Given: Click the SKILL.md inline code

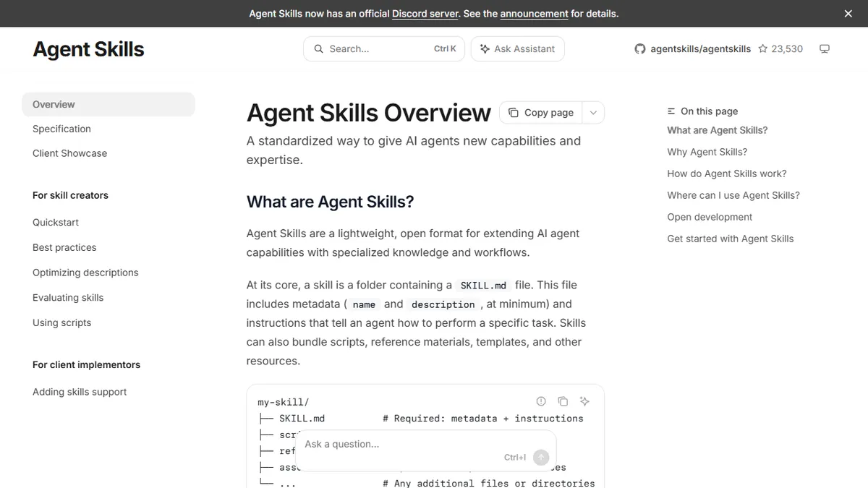Looking at the screenshot, I should coord(483,286).
